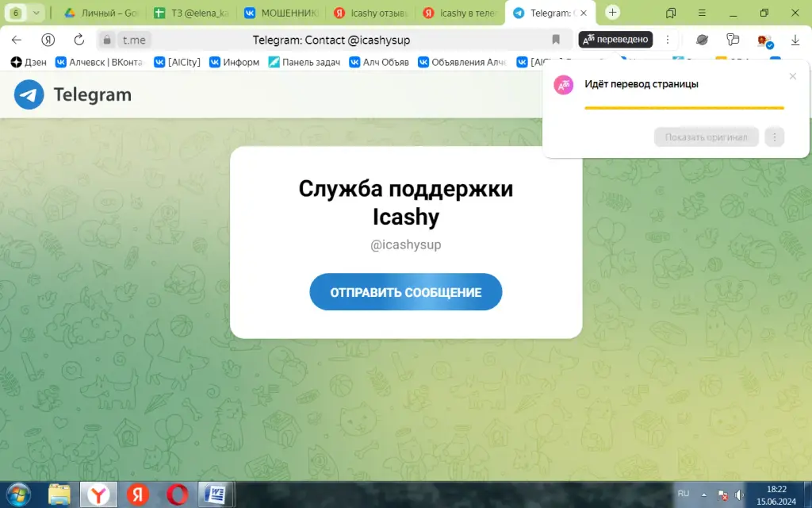Viewport: 812px width, 508px height.
Task: Open three-dot options in translation popup
Action: 774,137
